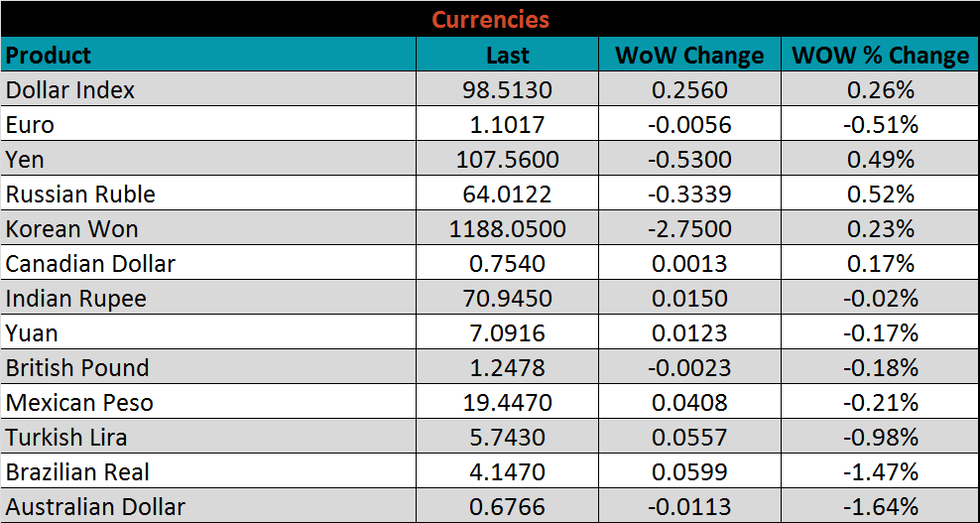Select Indian Rupee WoW change 0.0150
The image size is (980, 523).
[x=689, y=299]
